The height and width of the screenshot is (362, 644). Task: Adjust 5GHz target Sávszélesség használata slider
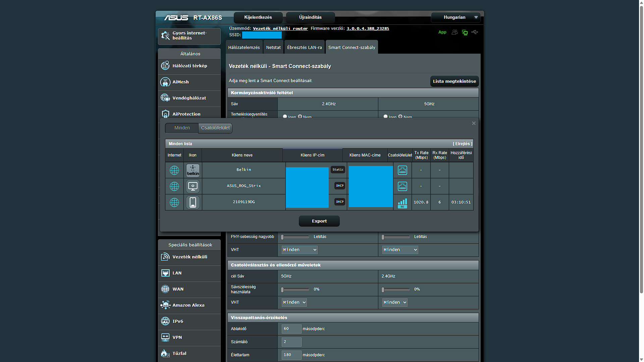pos(295,290)
